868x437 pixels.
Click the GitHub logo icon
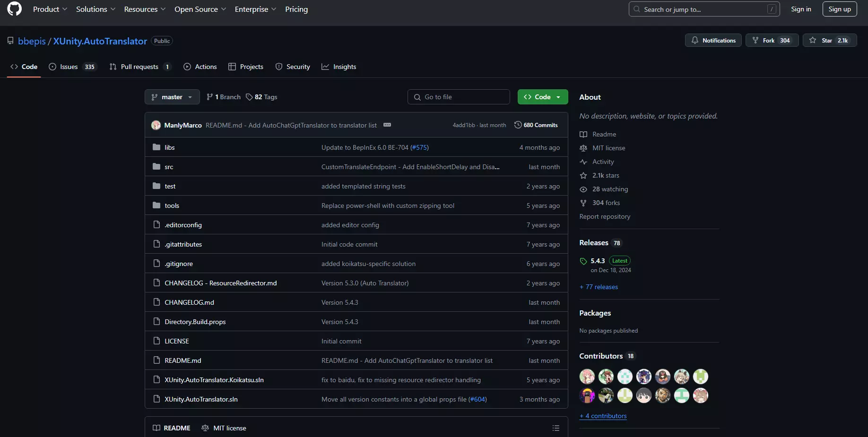pyautogui.click(x=15, y=9)
